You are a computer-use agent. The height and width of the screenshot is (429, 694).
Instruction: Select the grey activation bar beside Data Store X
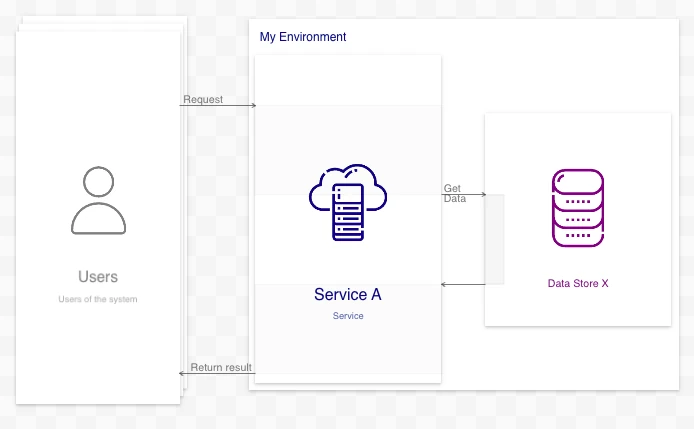click(x=494, y=239)
